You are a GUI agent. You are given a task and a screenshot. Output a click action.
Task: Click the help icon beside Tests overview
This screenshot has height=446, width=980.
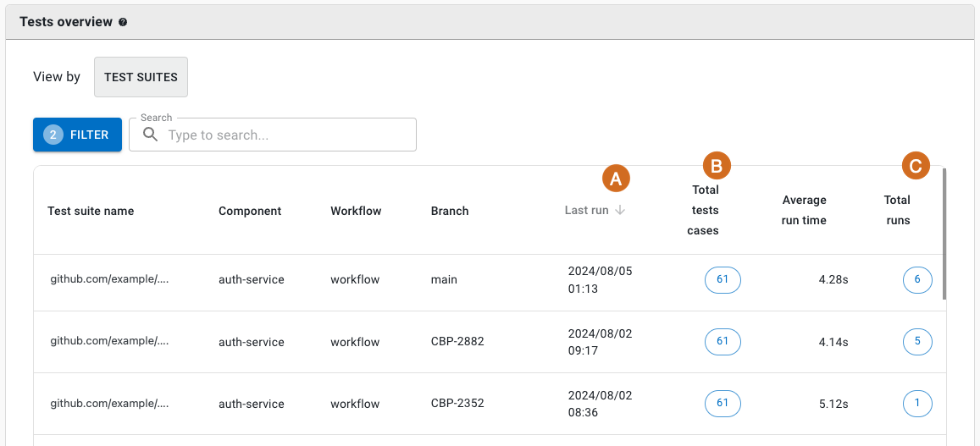click(x=123, y=23)
